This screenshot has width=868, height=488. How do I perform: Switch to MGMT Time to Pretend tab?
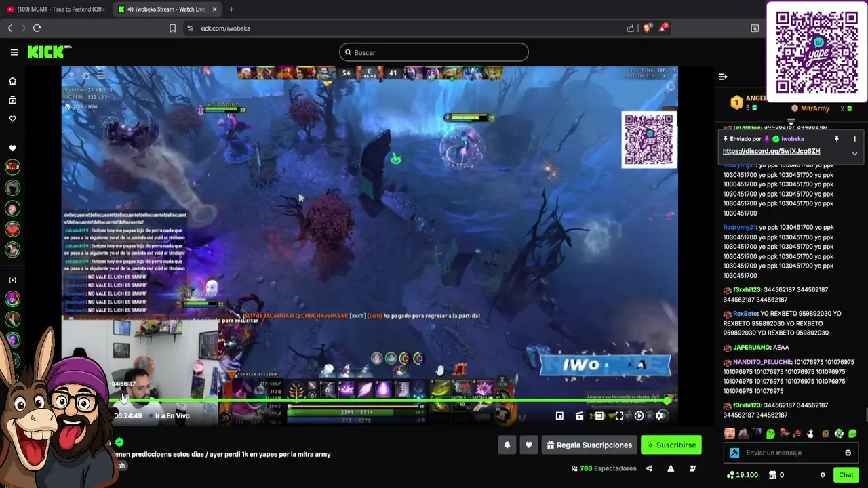click(x=56, y=9)
